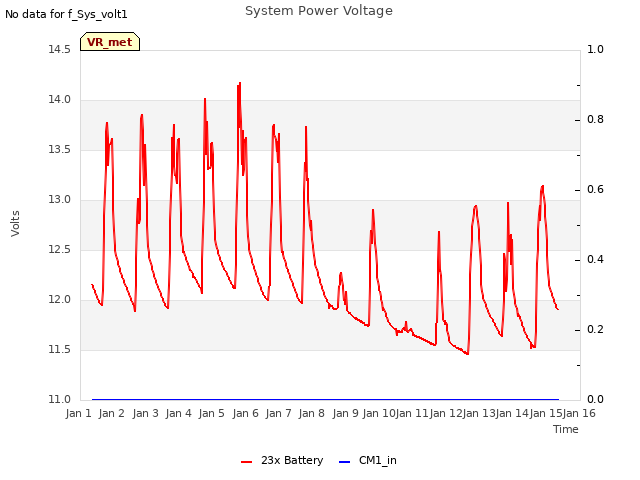Click the blue CM1_in legend swatch
This screenshot has height=480, width=640.
click(344, 462)
